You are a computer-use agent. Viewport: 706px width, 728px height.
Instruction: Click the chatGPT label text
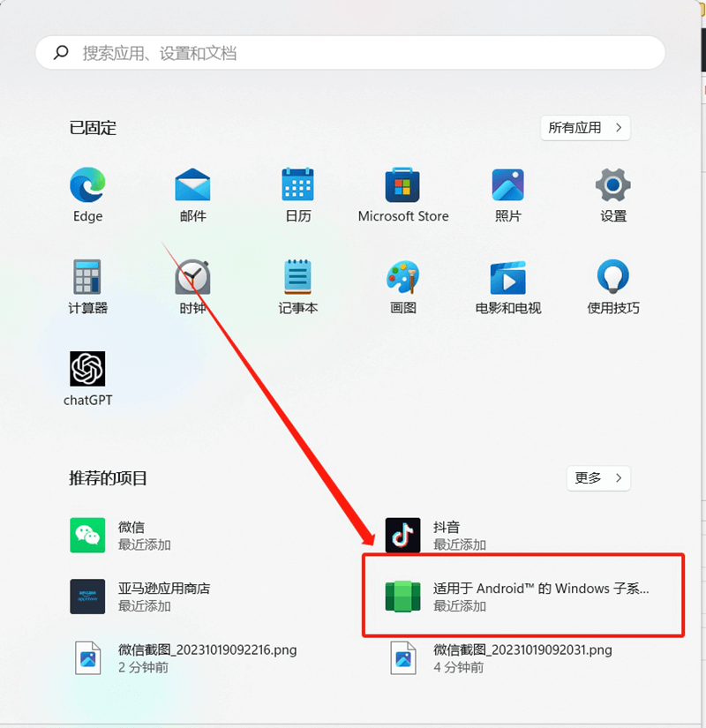coord(87,401)
